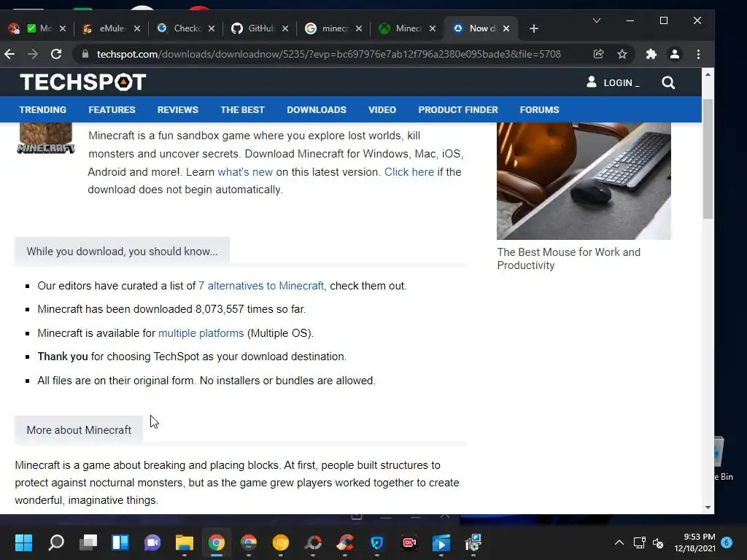
Task: Click the address bar URL
Action: point(329,54)
